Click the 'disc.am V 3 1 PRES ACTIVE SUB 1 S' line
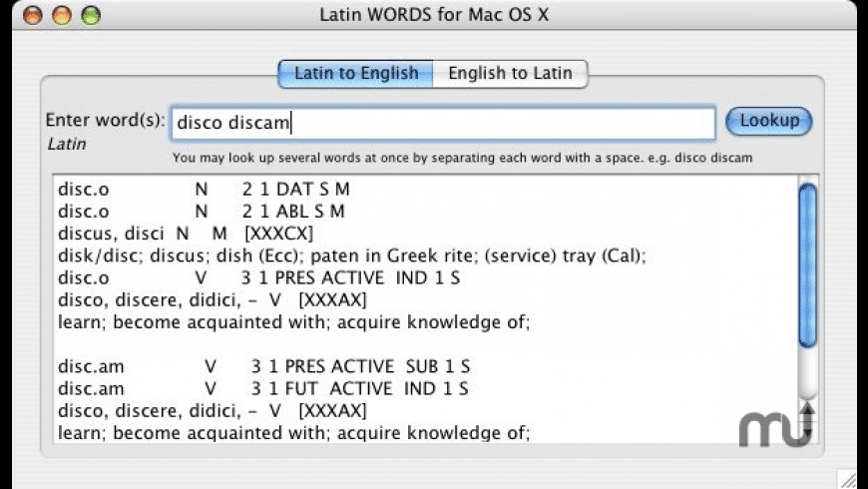This screenshot has width=868, height=489. [264, 366]
